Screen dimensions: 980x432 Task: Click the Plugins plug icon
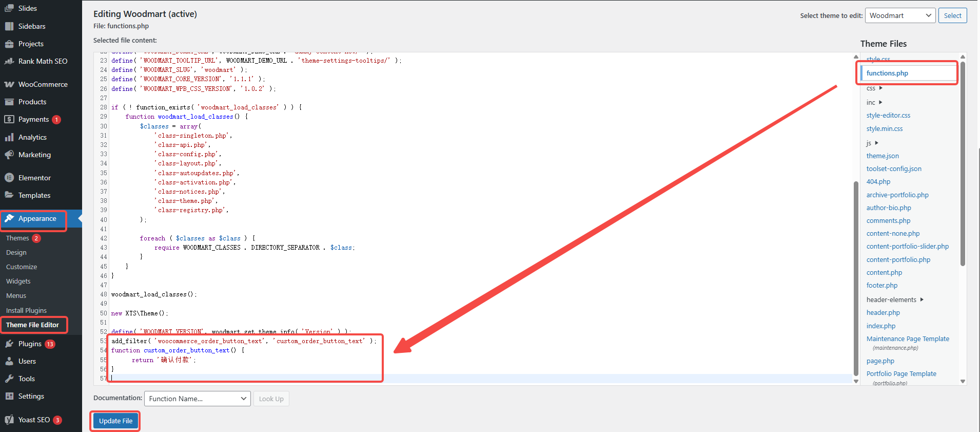click(9, 344)
